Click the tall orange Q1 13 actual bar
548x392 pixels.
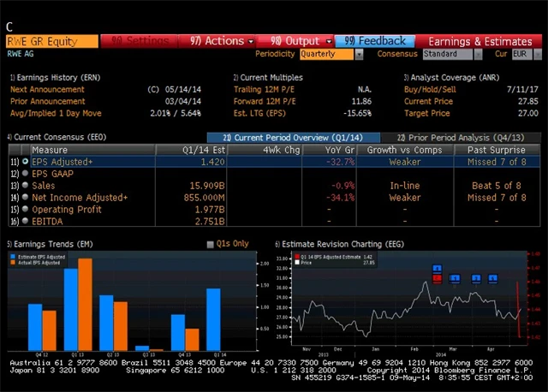[86, 305]
